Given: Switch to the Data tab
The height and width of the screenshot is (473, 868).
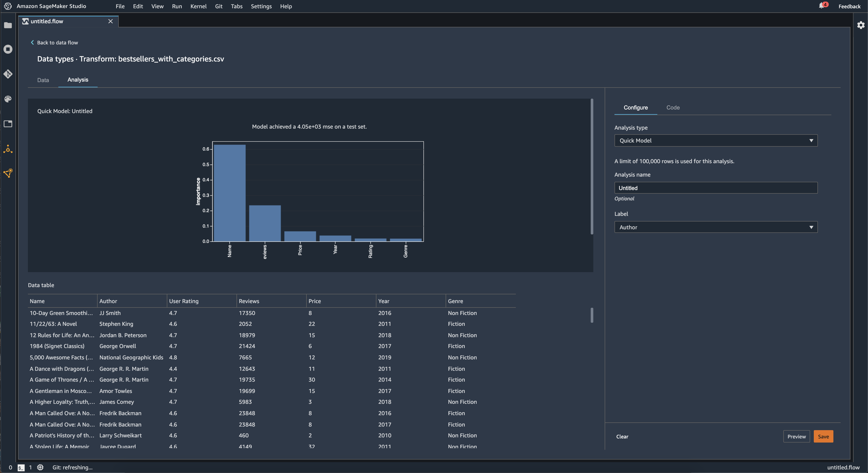Looking at the screenshot, I should (x=43, y=80).
